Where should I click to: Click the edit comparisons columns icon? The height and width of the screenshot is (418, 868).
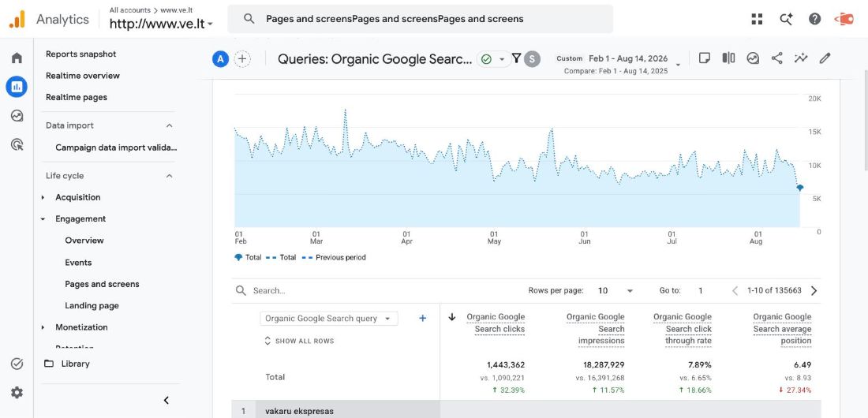728,58
